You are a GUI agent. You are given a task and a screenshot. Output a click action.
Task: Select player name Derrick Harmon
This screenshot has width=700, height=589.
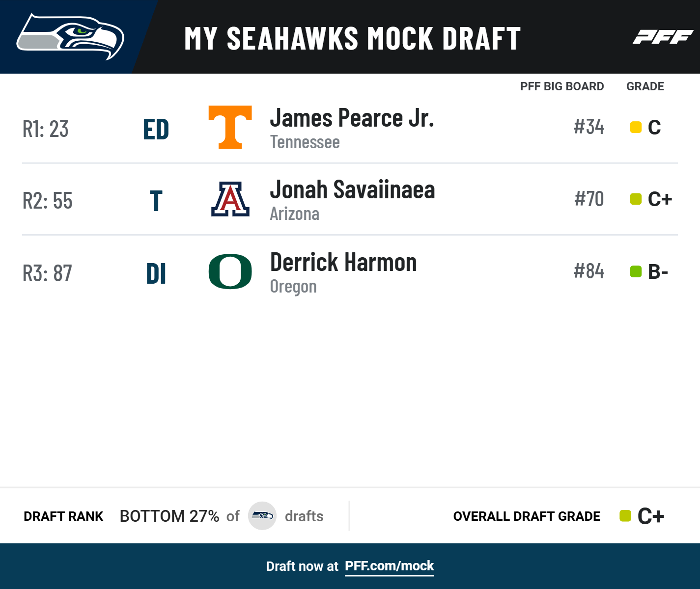(x=343, y=262)
